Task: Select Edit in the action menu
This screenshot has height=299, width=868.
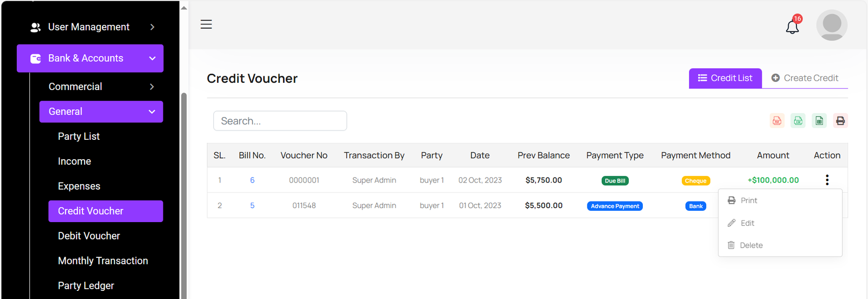Action: (747, 223)
